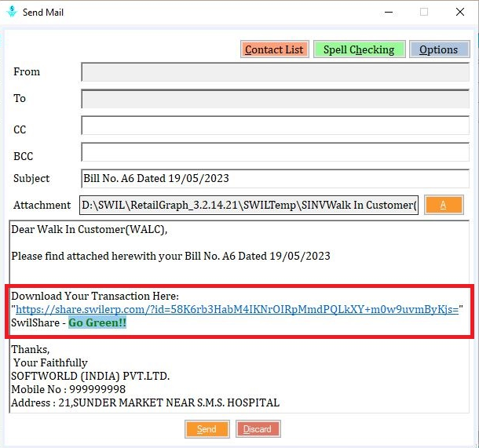
Task: Click the 'Attachment' label
Action: 42,205
